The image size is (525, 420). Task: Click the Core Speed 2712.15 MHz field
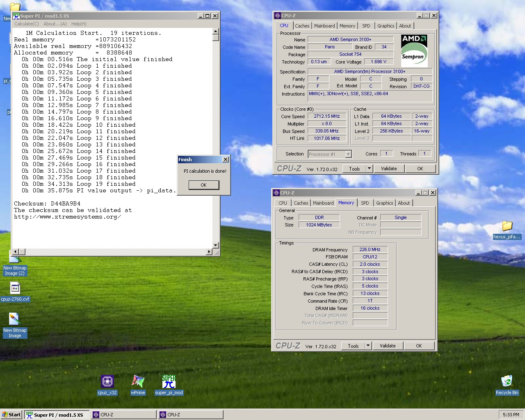pos(327,116)
